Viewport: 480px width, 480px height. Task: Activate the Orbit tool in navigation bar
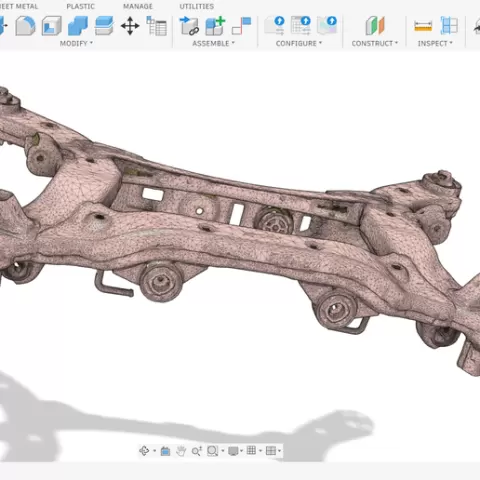coord(144,451)
